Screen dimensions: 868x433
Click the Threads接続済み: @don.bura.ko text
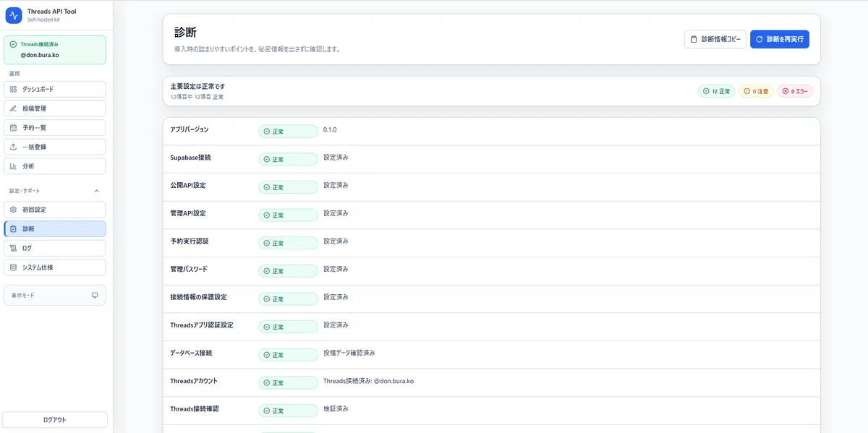point(368,381)
